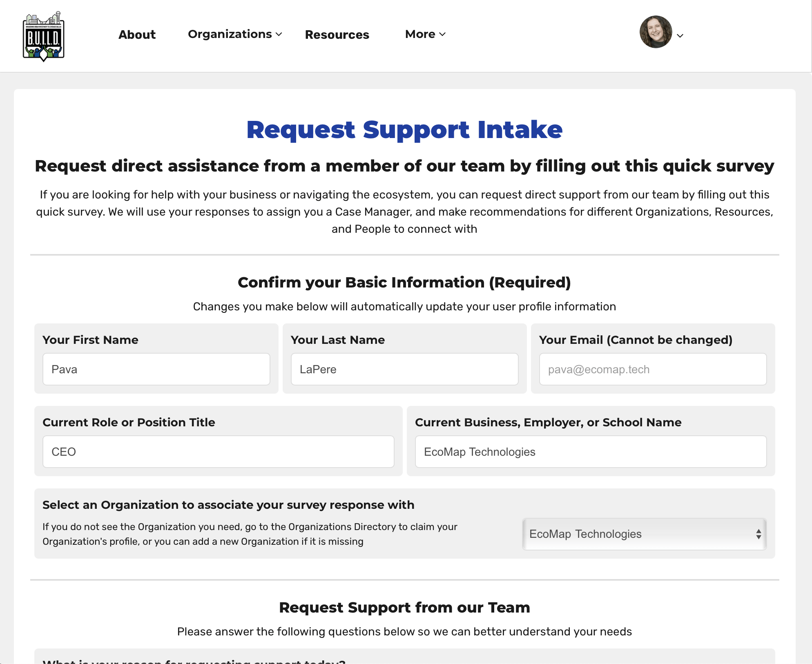Expand the More menu
The image size is (812, 664).
pyautogui.click(x=425, y=34)
